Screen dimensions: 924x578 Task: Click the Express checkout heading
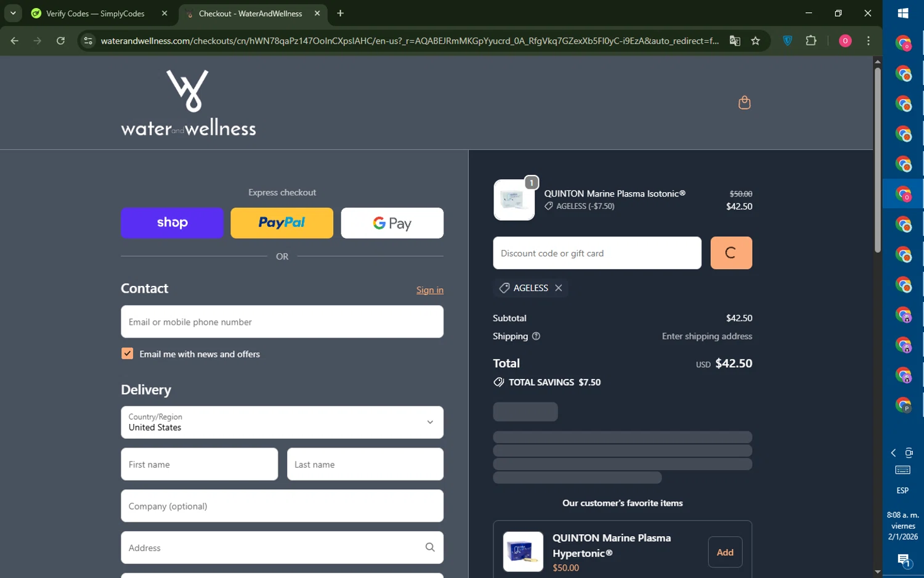(282, 192)
